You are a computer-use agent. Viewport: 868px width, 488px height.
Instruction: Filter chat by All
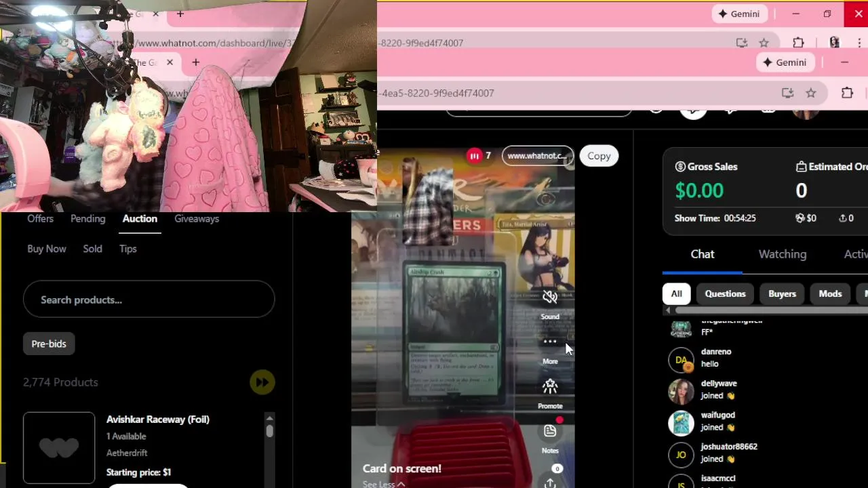pos(676,293)
